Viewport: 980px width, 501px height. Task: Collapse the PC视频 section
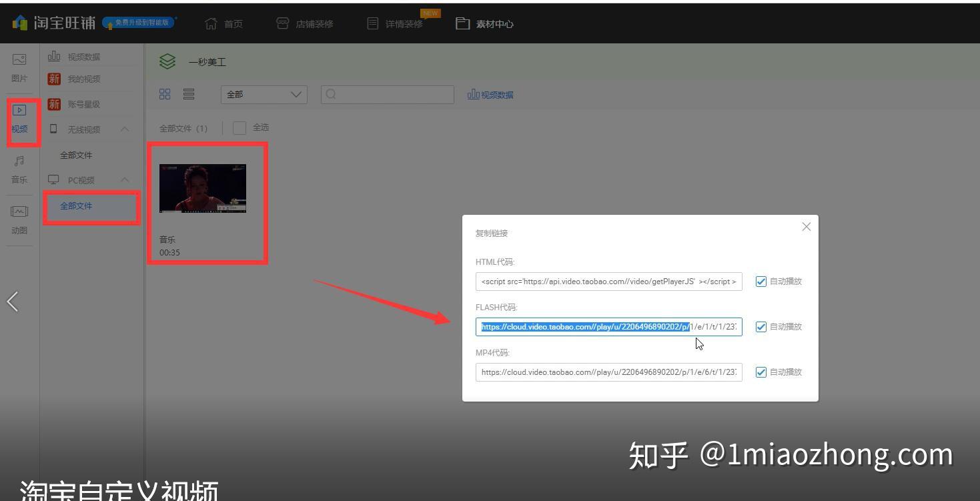point(125,180)
